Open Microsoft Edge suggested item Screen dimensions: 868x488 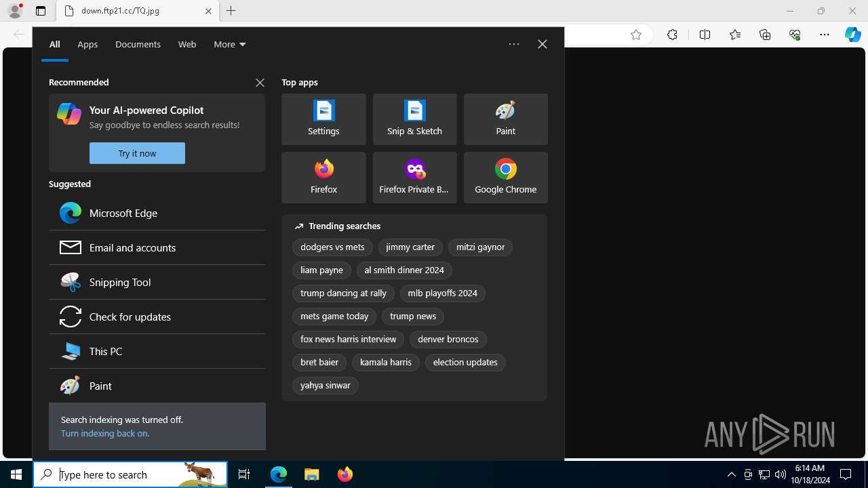click(x=157, y=213)
